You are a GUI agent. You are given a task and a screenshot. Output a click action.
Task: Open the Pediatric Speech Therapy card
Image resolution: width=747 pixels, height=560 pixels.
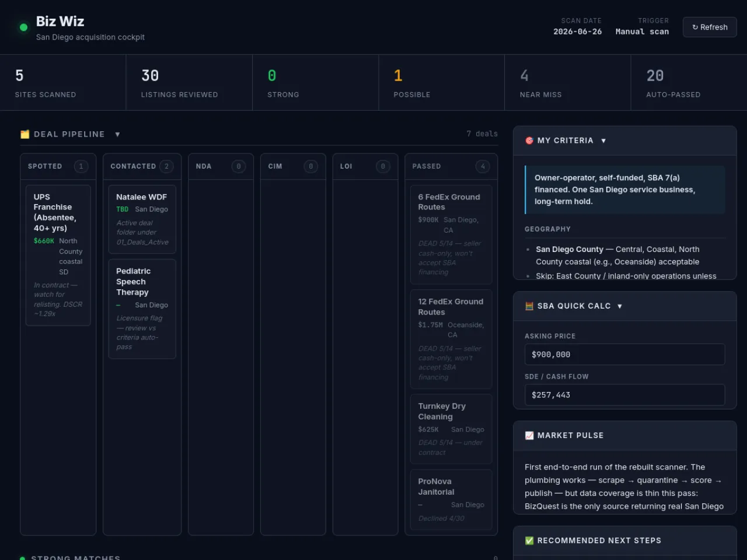click(x=142, y=309)
